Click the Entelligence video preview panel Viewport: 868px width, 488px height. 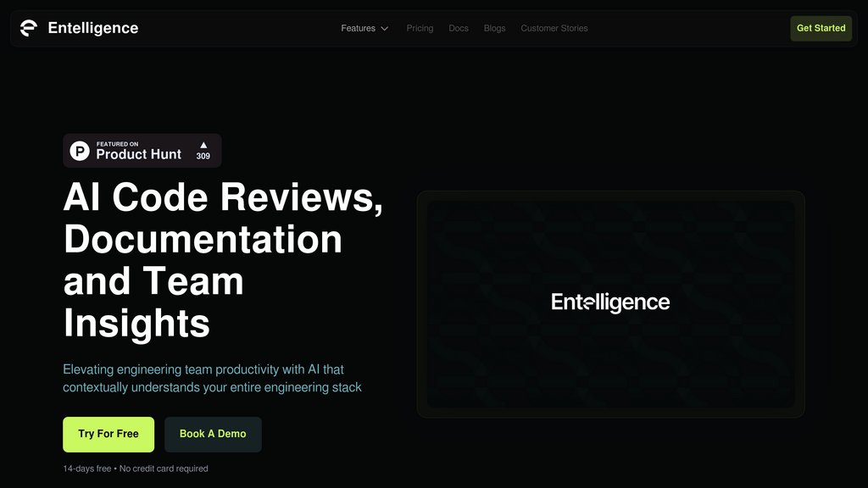[x=610, y=304]
